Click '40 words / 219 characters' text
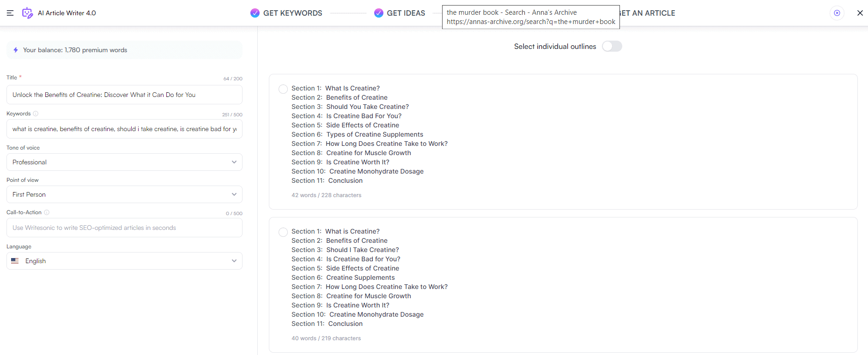 (x=326, y=338)
